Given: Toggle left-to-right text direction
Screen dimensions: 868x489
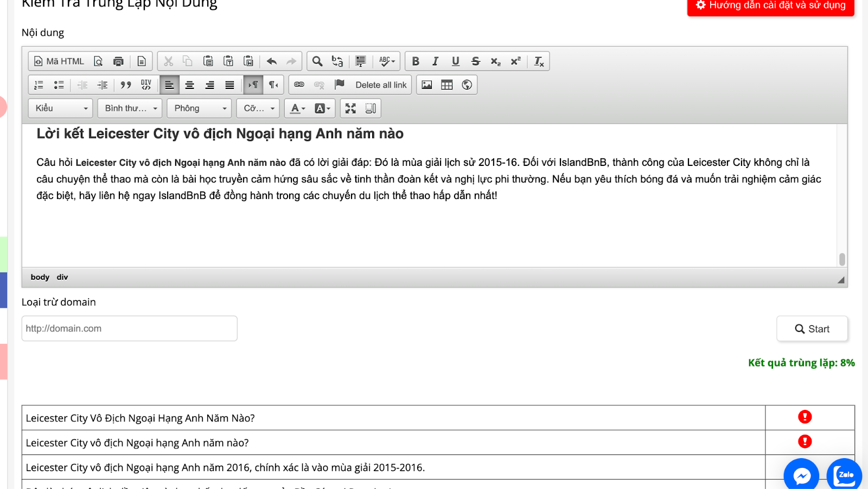Looking at the screenshot, I should pos(253,85).
